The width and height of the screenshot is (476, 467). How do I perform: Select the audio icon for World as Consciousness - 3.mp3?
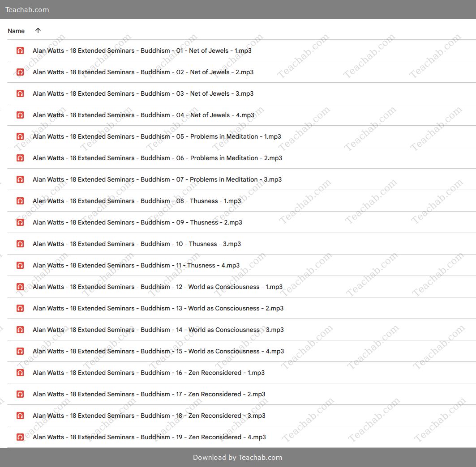click(x=20, y=330)
